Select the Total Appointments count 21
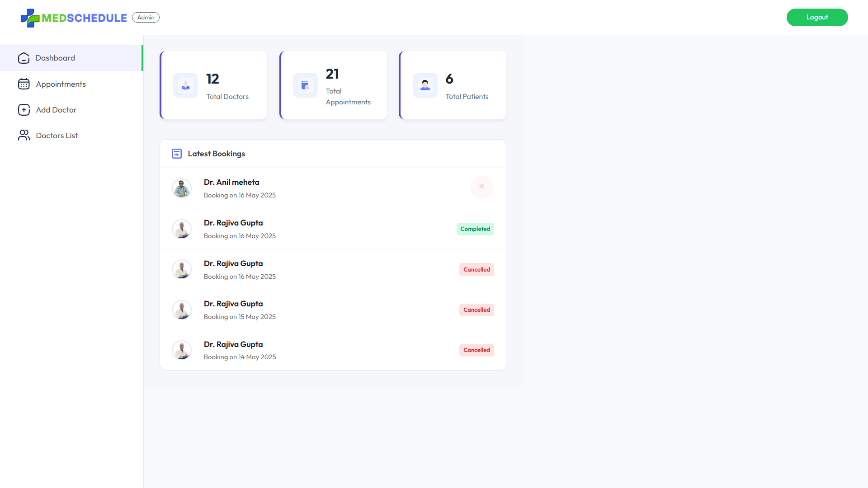The image size is (868, 488). tap(332, 74)
